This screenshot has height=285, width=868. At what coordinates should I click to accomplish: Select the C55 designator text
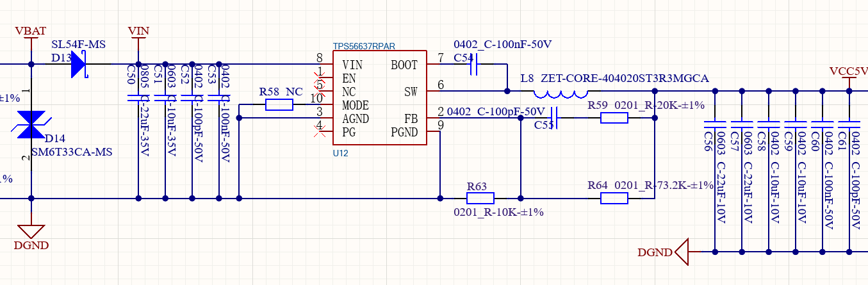coord(544,125)
